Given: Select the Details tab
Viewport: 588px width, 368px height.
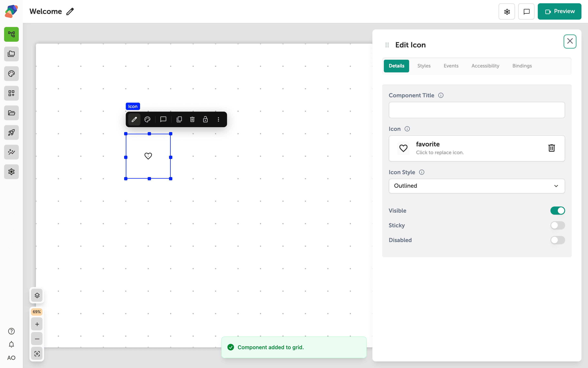Looking at the screenshot, I should (x=396, y=66).
